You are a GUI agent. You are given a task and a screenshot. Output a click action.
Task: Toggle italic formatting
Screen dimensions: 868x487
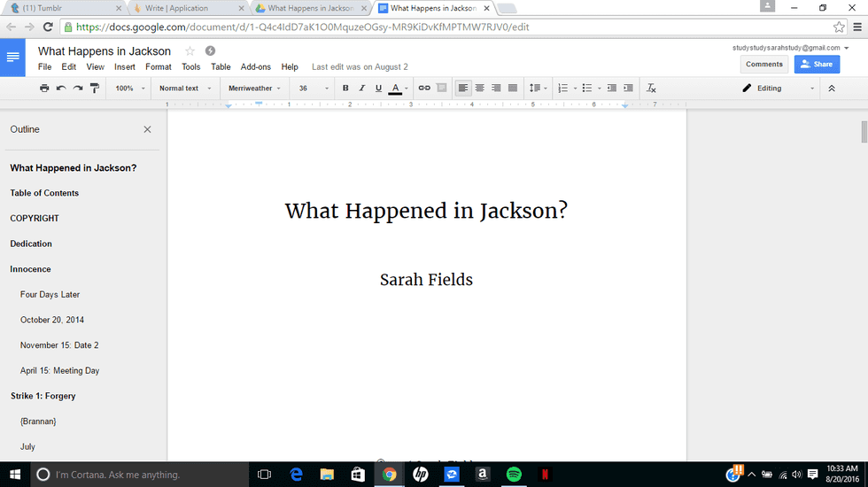(361, 89)
